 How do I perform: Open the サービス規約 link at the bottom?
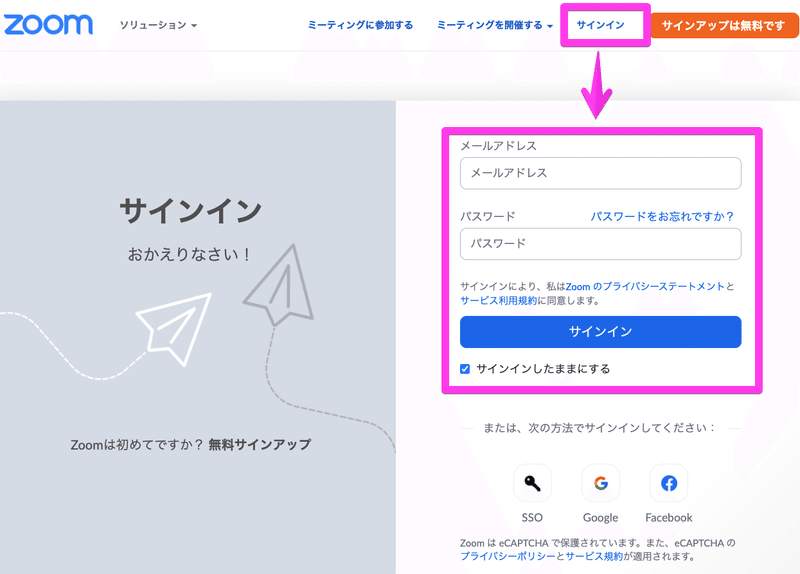pyautogui.click(x=594, y=556)
